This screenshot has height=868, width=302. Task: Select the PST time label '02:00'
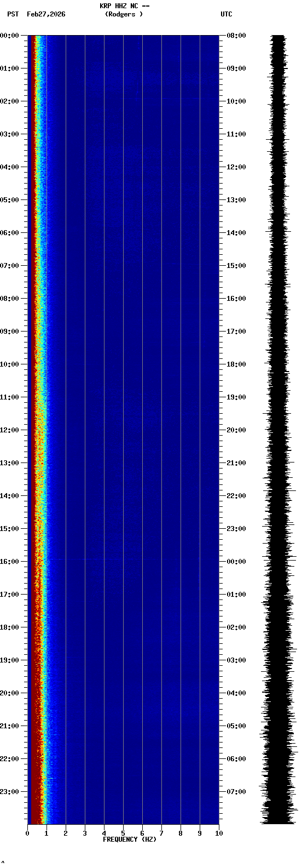click(9, 101)
